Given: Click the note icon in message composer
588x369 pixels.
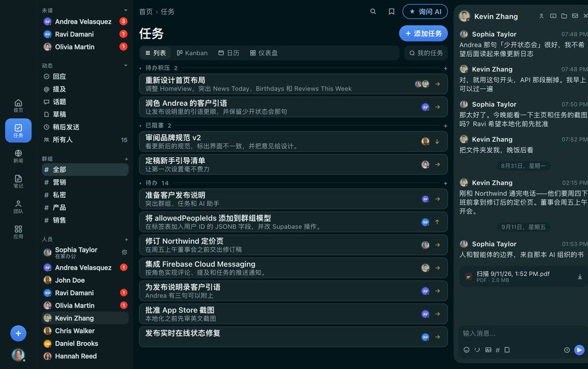Looking at the screenshot, I should tap(507, 350).
